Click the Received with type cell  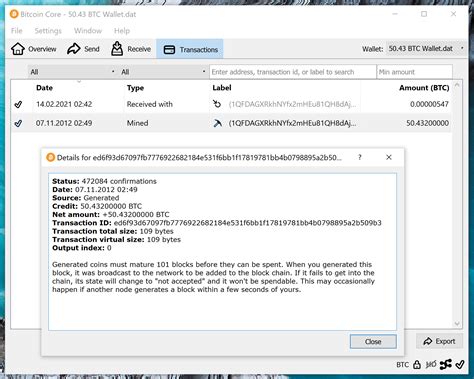(150, 104)
